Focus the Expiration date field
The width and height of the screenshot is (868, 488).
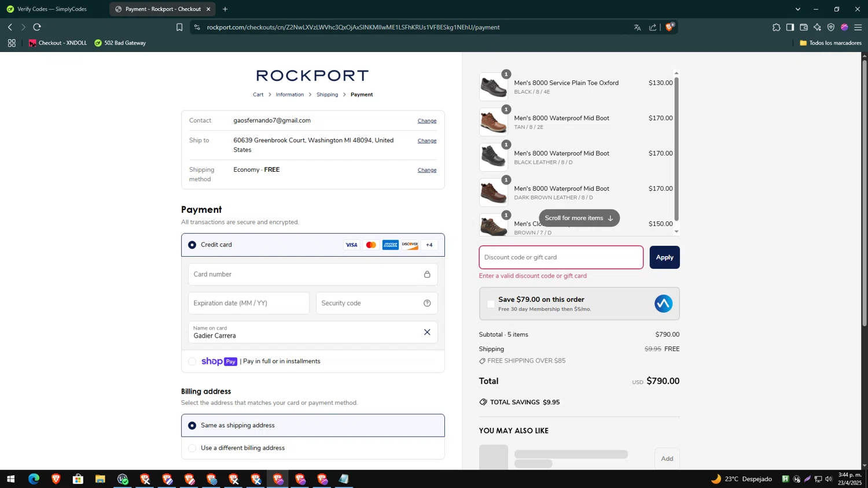249,303
